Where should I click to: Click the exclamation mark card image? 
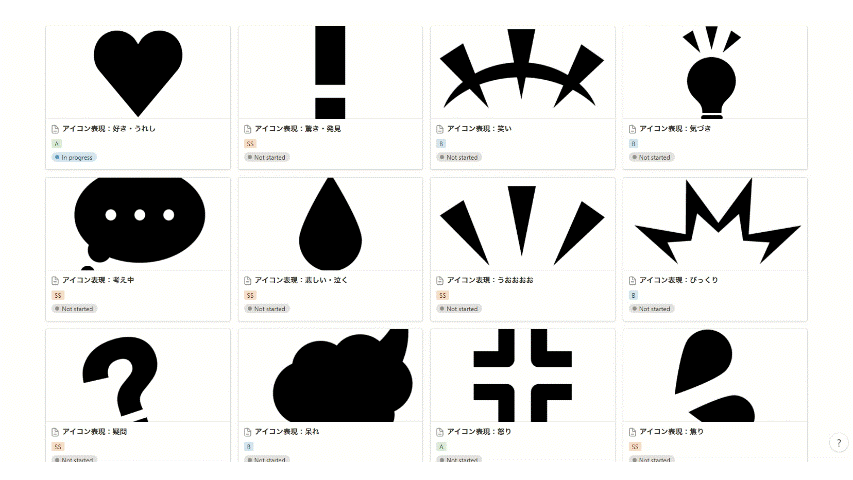point(330,72)
